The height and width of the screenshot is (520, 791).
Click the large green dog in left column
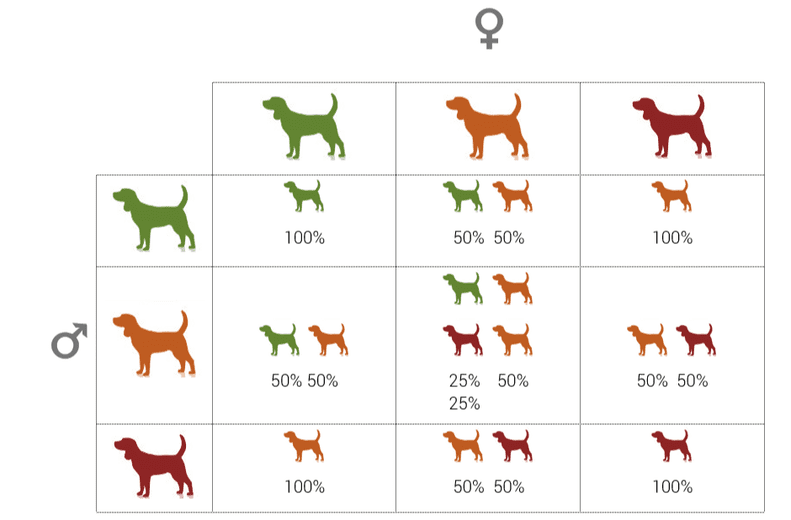[155, 217]
